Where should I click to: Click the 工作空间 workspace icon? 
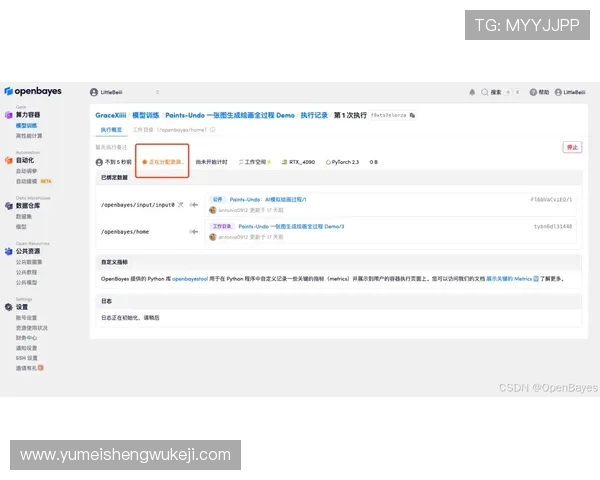[x=241, y=162]
